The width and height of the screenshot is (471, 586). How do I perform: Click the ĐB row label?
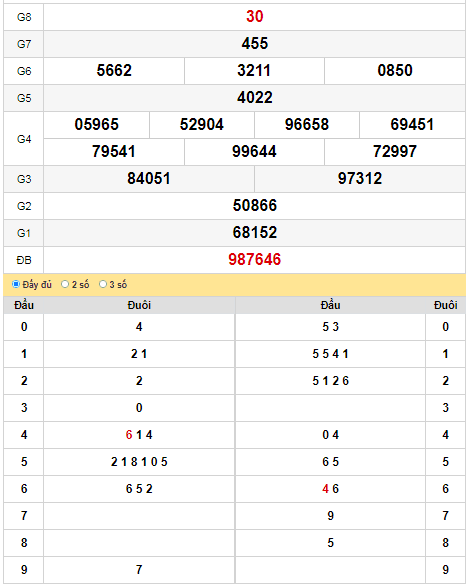24,260
